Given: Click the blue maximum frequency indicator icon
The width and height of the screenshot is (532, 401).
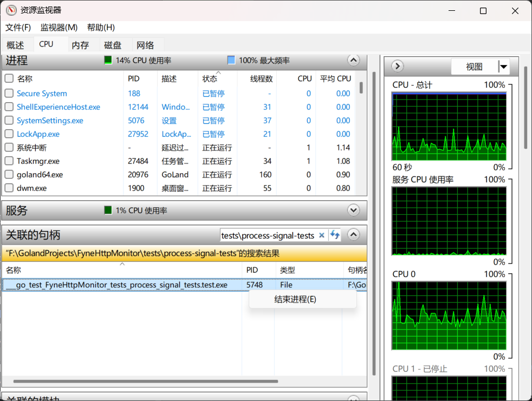Looking at the screenshot, I should point(231,60).
